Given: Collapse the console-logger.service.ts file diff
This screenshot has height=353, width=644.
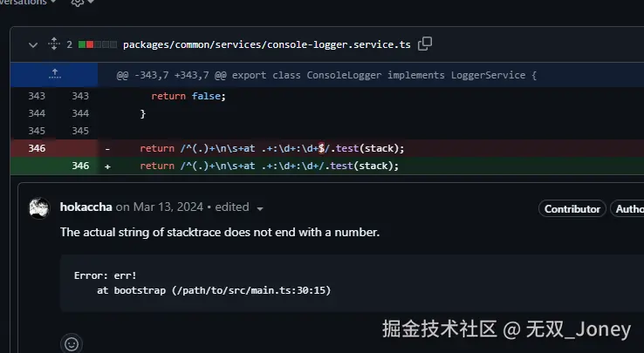Looking at the screenshot, I should 33,44.
